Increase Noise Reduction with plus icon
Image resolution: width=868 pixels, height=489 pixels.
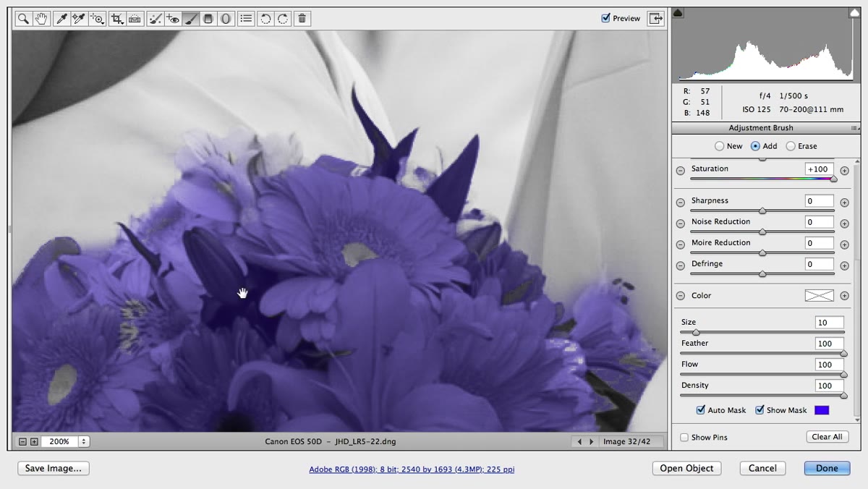pyautogui.click(x=844, y=224)
